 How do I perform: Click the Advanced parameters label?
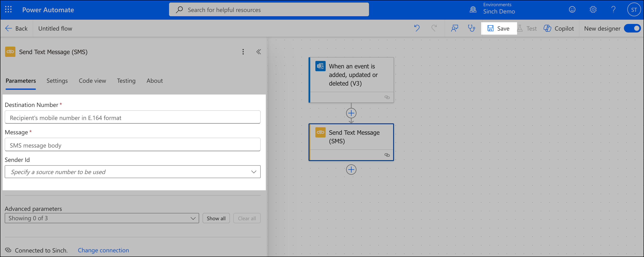pos(33,208)
